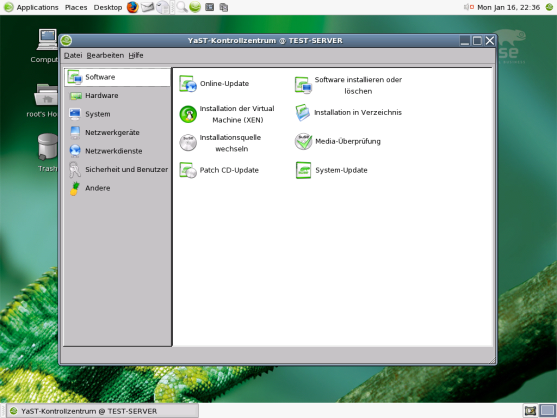Open the Bearbeiten menu
This screenshot has height=418, width=557.
[105, 55]
